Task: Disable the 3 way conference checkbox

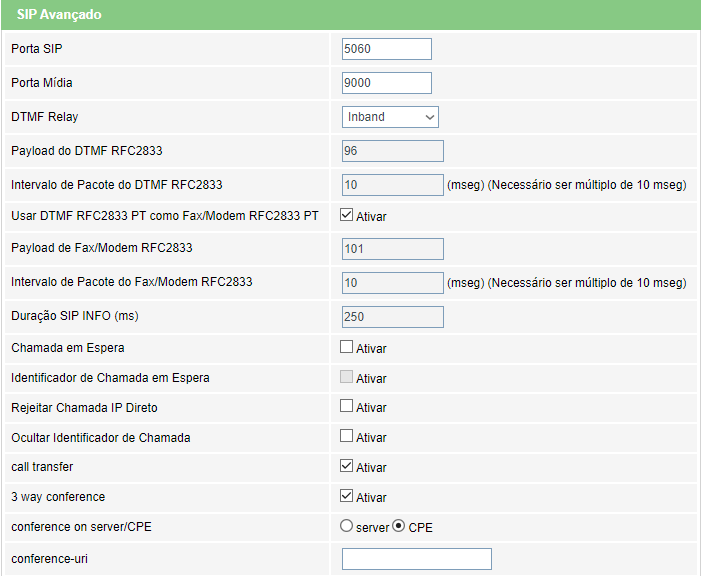Action: coord(346,496)
